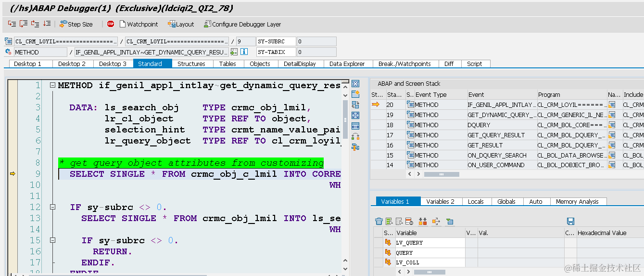Open the Diff tab
Screen dimensions: 644x276
pos(449,64)
